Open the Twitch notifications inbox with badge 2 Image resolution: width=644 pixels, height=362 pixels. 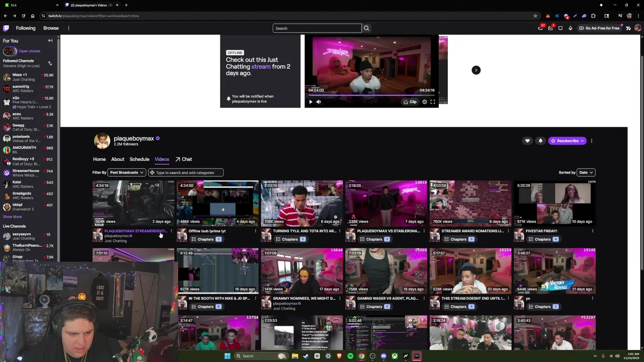click(x=550, y=28)
